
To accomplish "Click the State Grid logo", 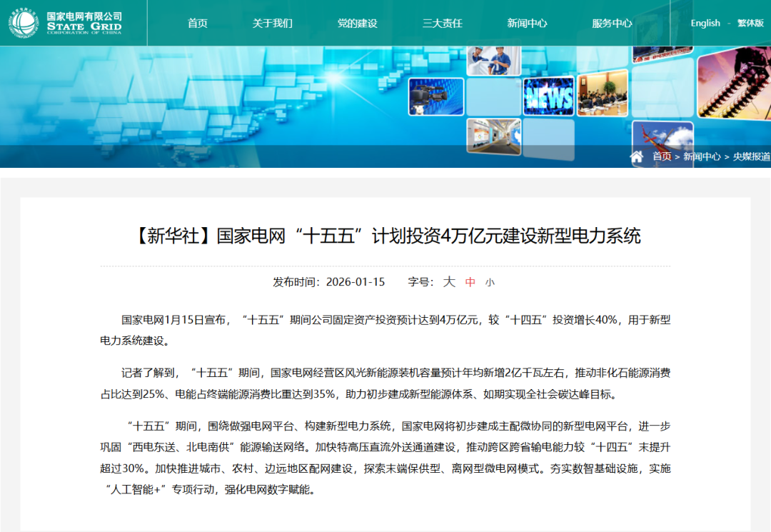I will pyautogui.click(x=66, y=23).
